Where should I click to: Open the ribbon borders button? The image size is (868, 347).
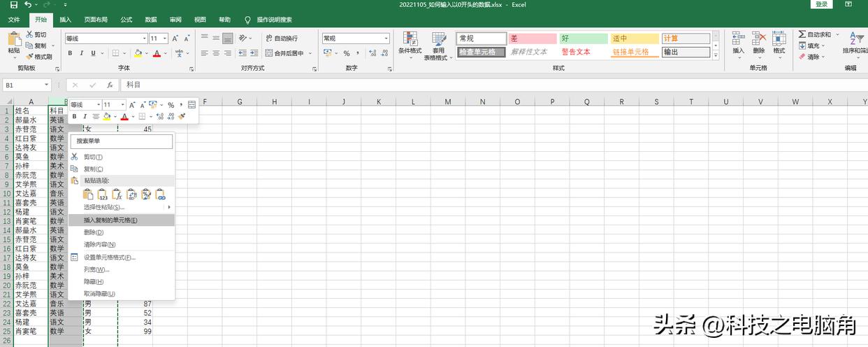(116, 53)
